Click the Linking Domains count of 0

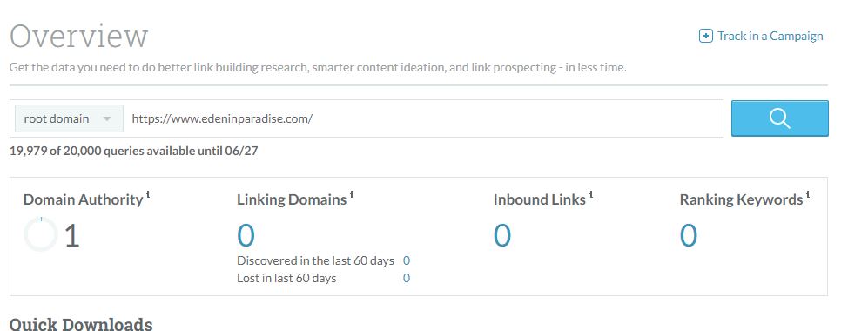point(246,235)
